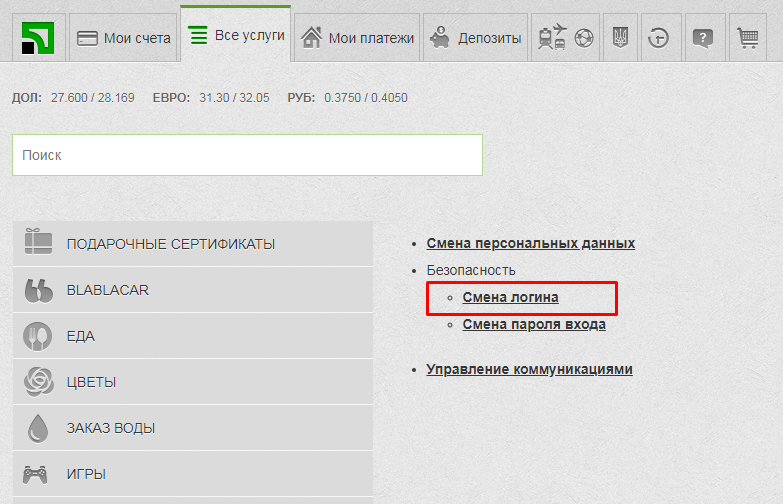The image size is (783, 504).
Task: Open the Смена логина link
Action: pyautogui.click(x=510, y=297)
